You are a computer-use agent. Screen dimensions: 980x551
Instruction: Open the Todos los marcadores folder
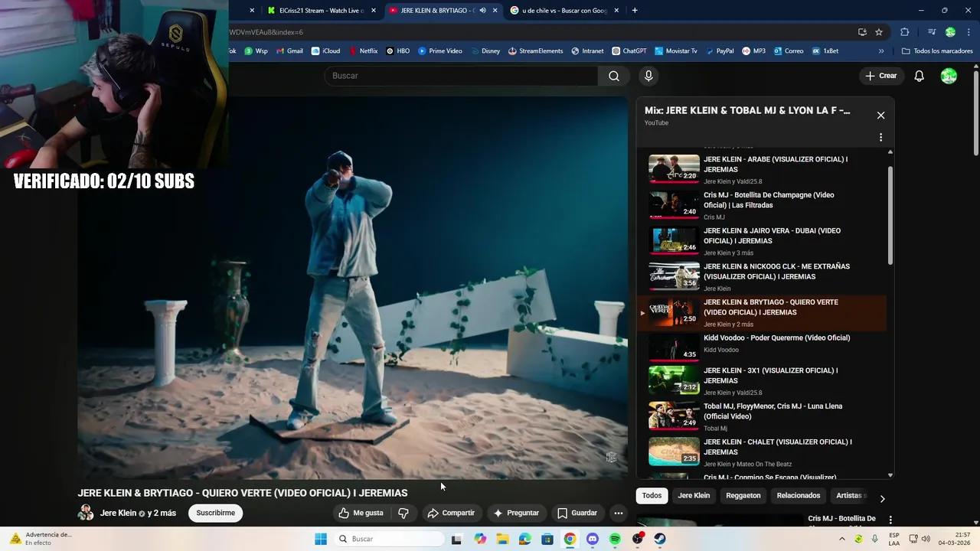(937, 51)
